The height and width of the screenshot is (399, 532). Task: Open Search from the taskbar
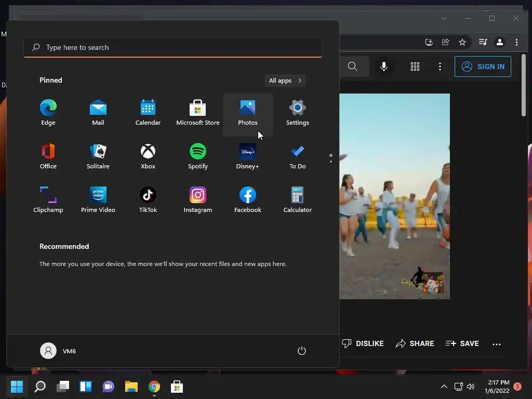40,387
